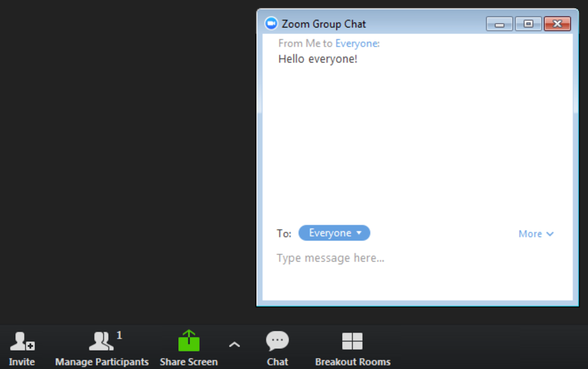Click the blue Everyone link in message header

point(357,43)
